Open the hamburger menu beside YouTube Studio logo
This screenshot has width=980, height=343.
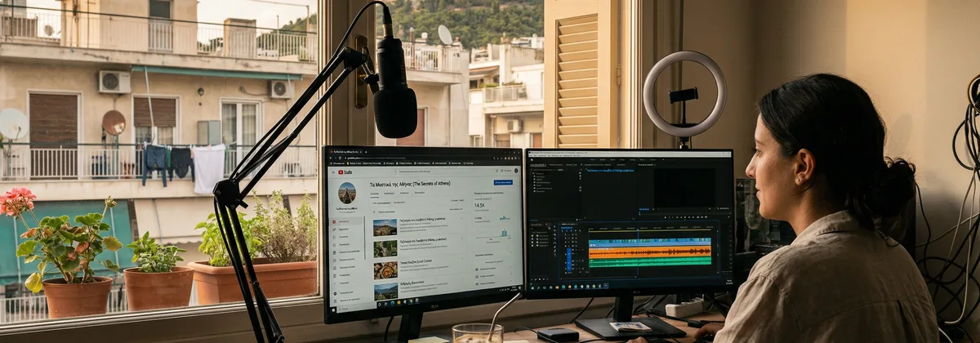tap(333, 172)
